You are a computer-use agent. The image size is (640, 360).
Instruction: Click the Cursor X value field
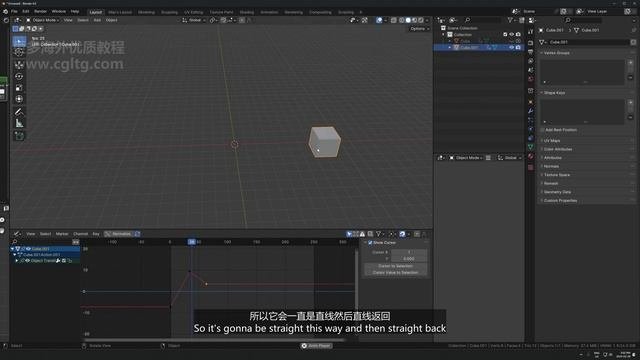click(x=409, y=252)
